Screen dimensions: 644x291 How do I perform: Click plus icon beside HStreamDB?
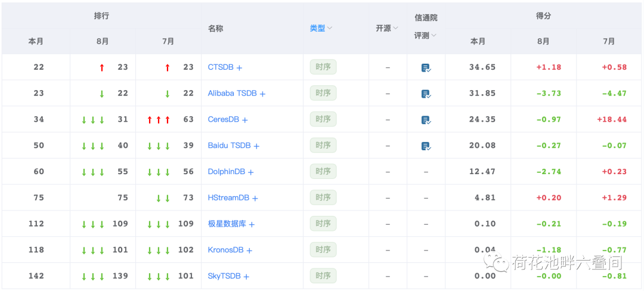[x=255, y=198]
